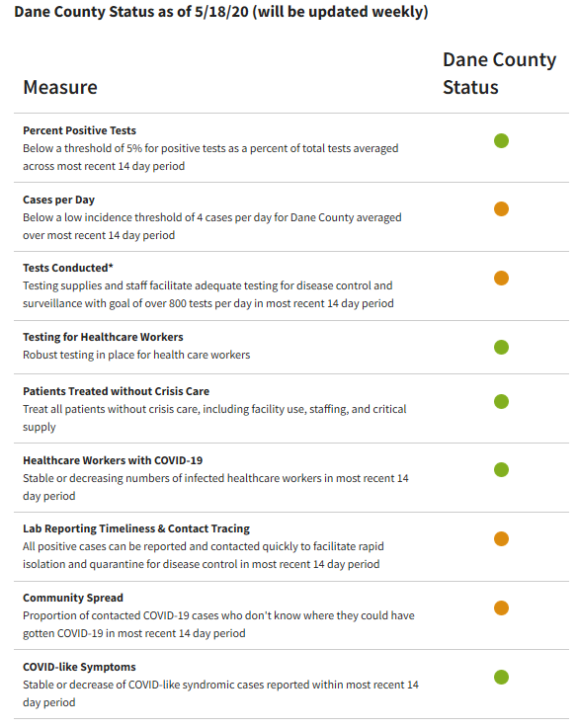The width and height of the screenshot is (578, 728).
Task: Click the Tests Conducted* heading
Action: click(x=68, y=268)
